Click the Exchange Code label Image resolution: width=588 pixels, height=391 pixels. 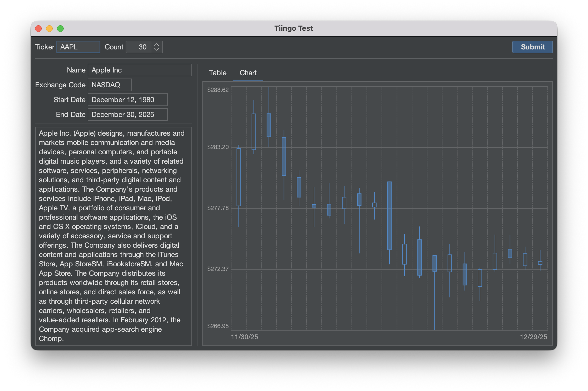coord(60,85)
